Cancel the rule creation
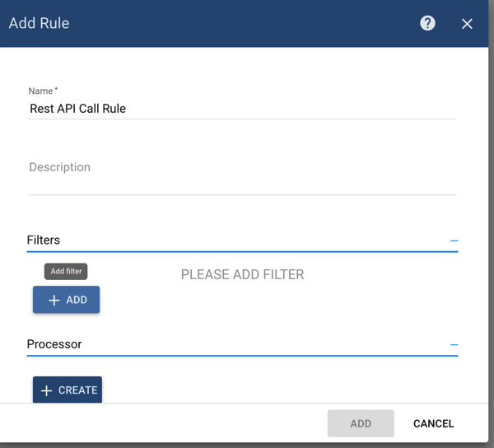 point(433,423)
